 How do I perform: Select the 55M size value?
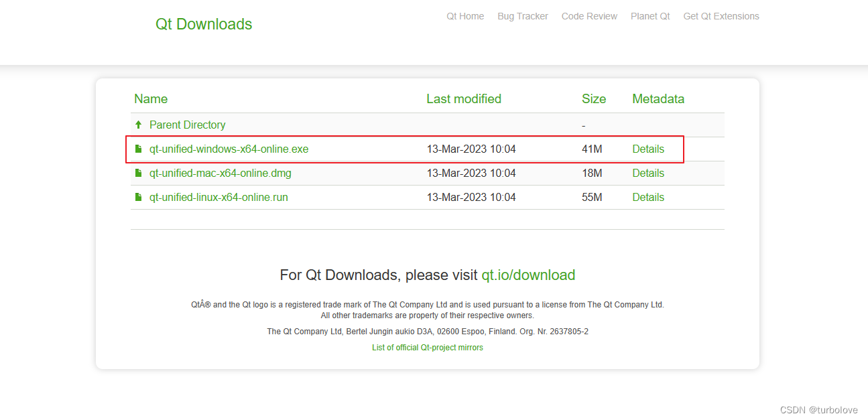(592, 197)
